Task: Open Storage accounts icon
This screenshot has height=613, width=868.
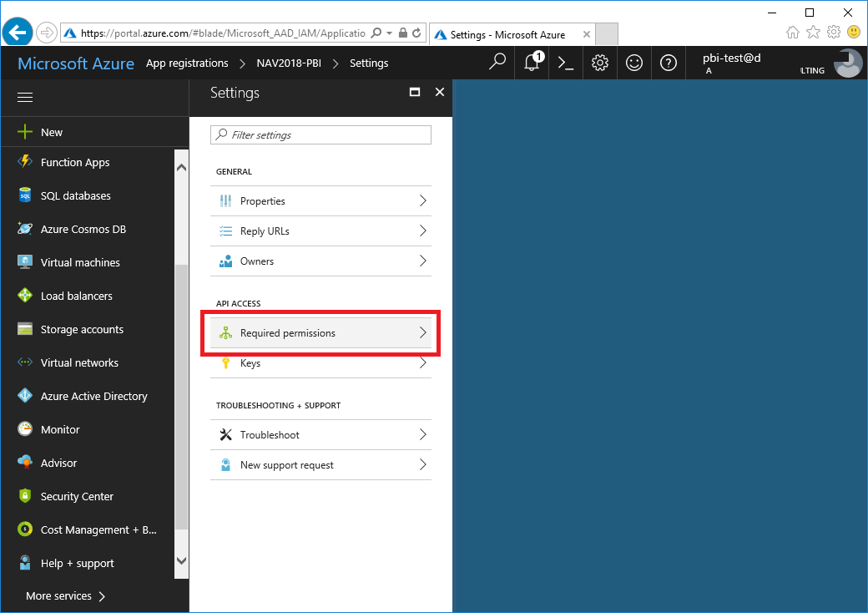Action: coord(25,329)
